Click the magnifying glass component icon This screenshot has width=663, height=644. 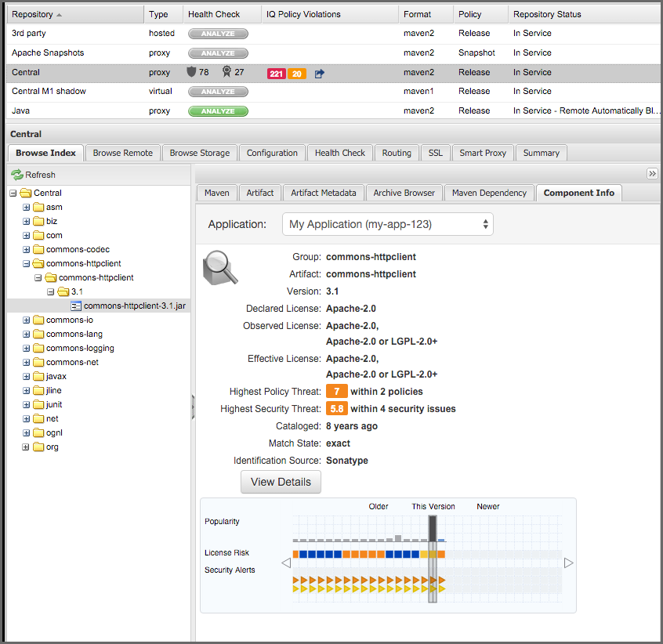(x=220, y=267)
